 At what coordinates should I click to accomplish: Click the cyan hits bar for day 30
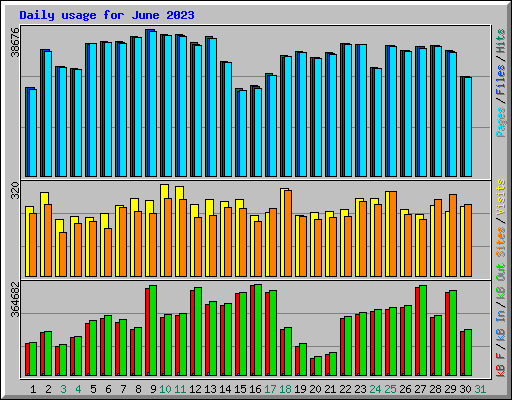(468, 127)
